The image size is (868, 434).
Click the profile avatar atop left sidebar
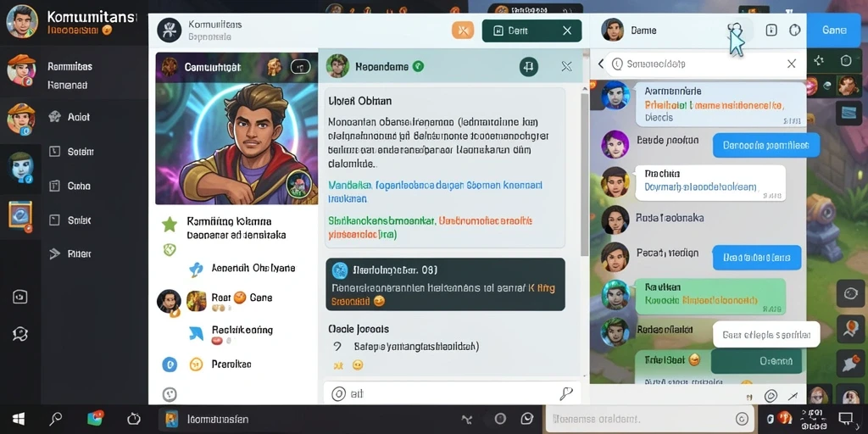click(21, 21)
